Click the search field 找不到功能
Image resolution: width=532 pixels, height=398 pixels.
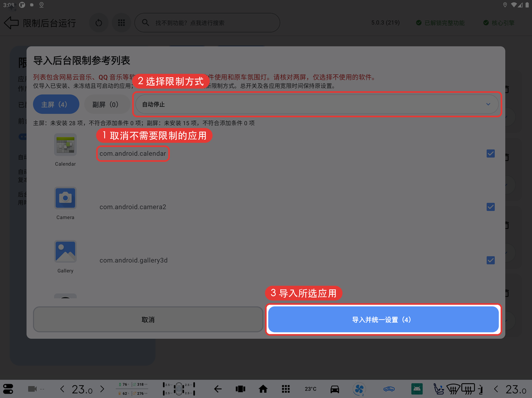207,23
